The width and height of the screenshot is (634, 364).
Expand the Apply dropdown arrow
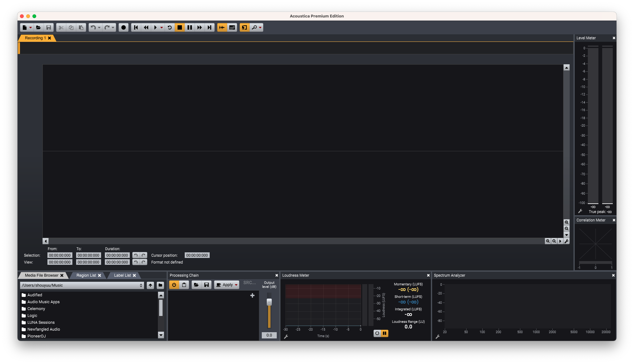(x=236, y=285)
